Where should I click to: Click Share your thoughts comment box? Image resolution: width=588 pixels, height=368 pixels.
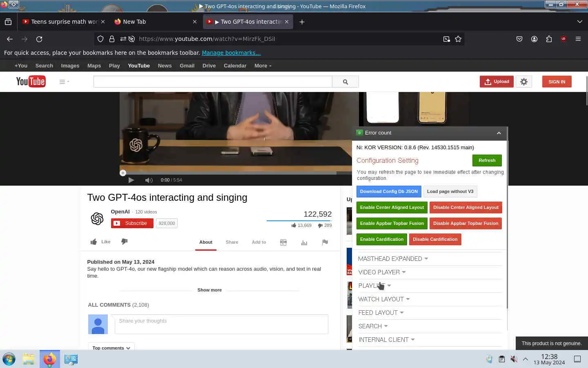[x=221, y=324]
